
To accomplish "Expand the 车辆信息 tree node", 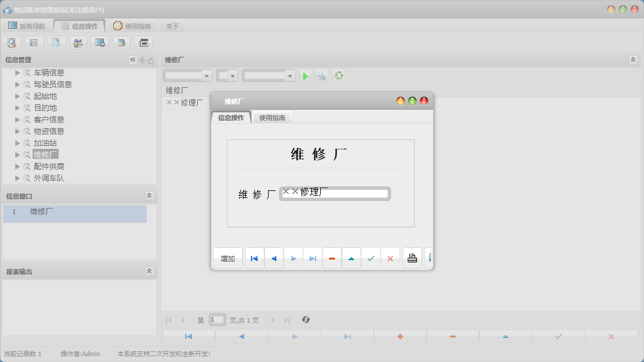I will tap(16, 72).
